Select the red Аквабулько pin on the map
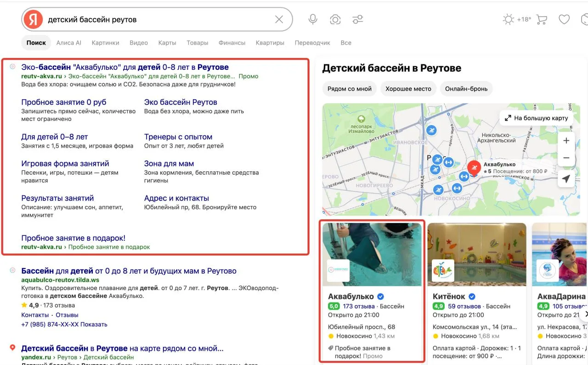The image size is (588, 365). 474,167
